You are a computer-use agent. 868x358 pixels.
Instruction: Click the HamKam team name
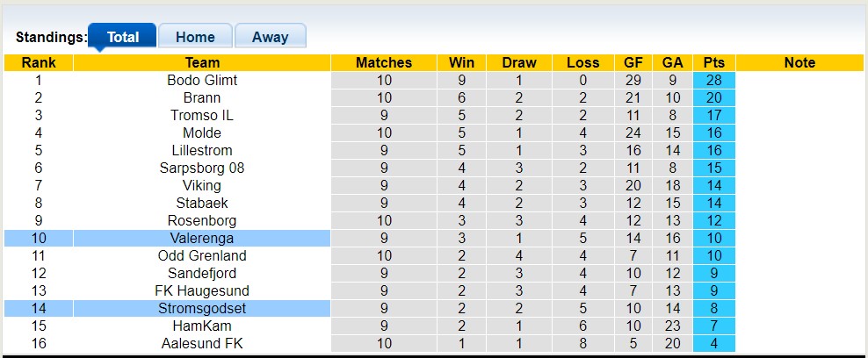click(202, 326)
